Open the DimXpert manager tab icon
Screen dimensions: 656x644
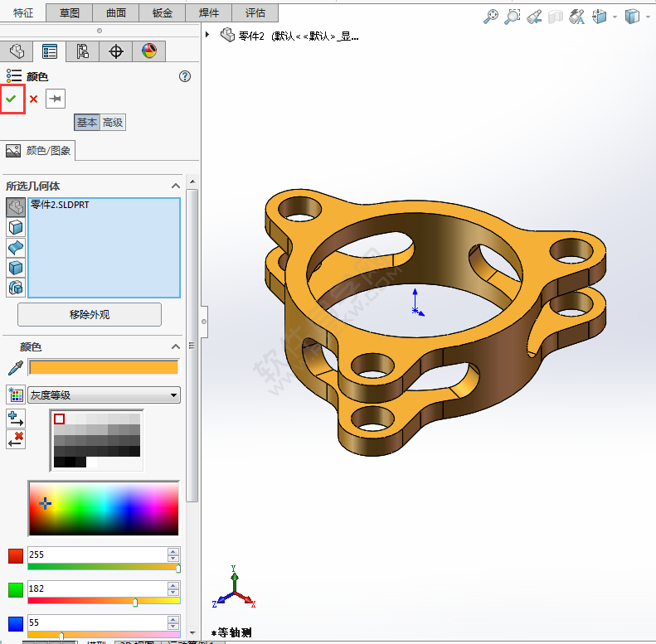116,51
